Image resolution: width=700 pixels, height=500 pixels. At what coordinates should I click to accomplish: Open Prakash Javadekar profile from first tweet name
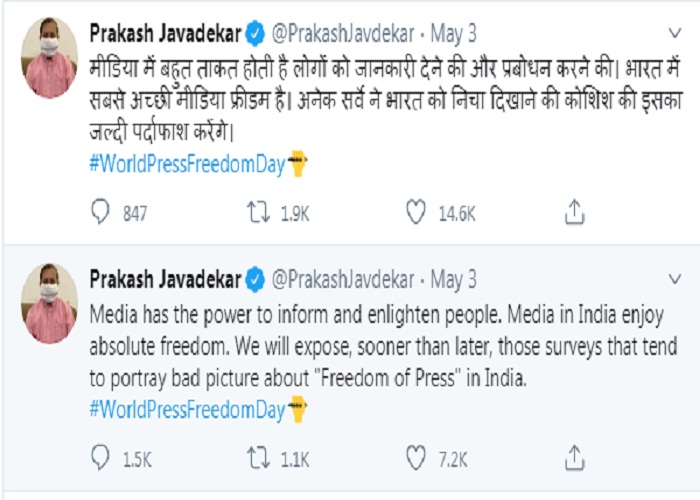[x=165, y=33]
